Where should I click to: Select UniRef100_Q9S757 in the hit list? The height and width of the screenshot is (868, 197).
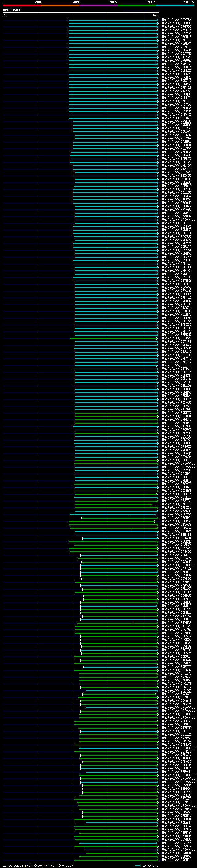(177, 54)
